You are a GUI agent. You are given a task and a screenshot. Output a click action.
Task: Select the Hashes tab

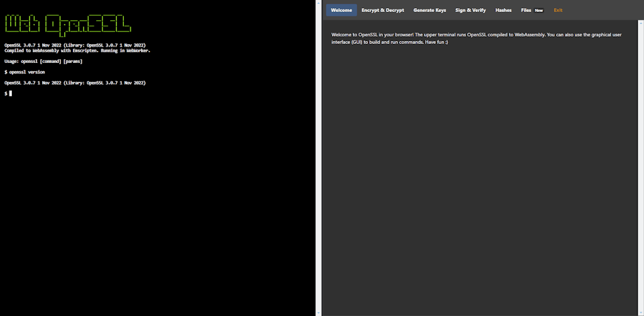(x=503, y=10)
